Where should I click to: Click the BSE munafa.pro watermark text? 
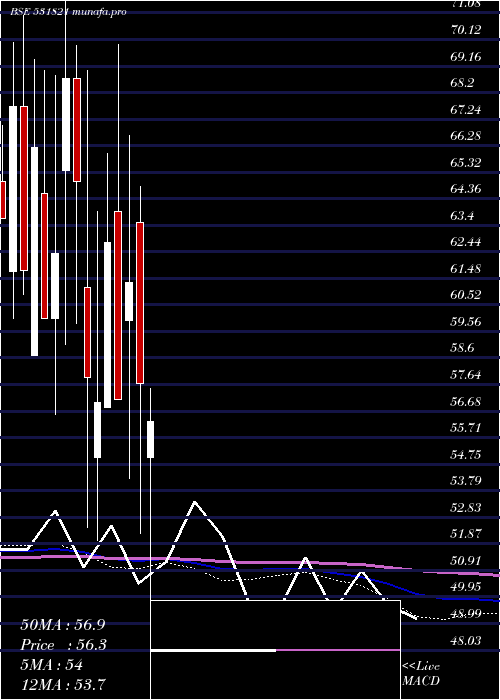pyautogui.click(x=69, y=12)
